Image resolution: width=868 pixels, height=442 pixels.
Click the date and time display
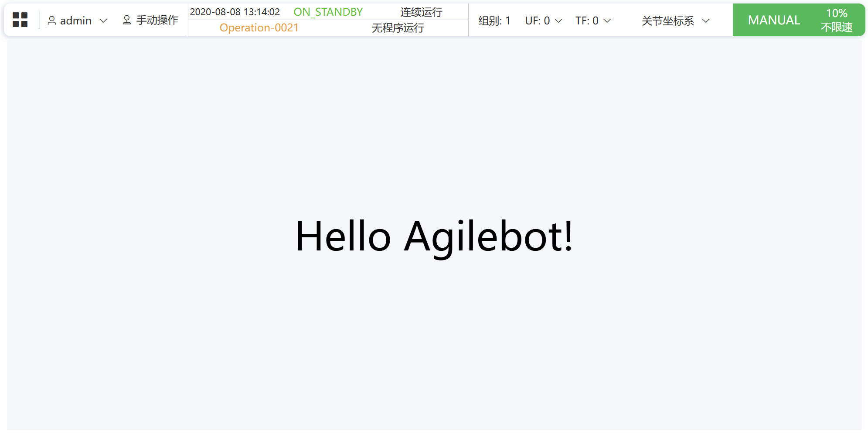coord(235,12)
